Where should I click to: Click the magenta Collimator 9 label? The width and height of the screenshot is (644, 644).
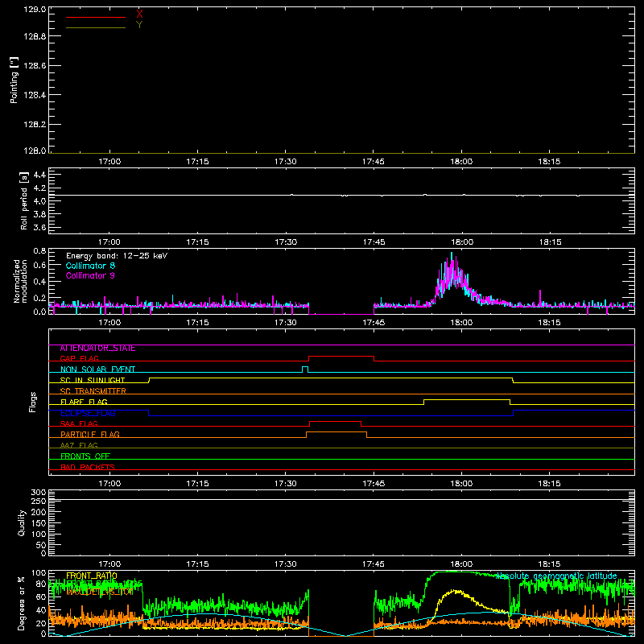tap(90, 275)
